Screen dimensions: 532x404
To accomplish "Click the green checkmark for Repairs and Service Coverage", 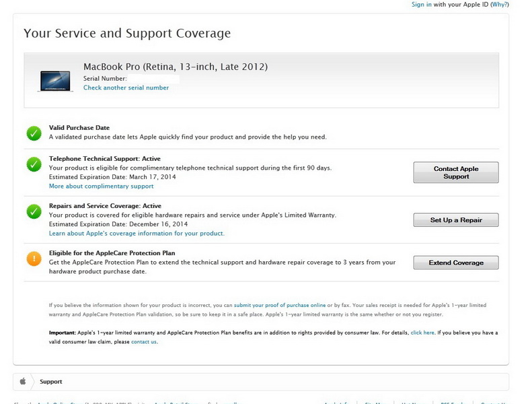I will [34, 212].
